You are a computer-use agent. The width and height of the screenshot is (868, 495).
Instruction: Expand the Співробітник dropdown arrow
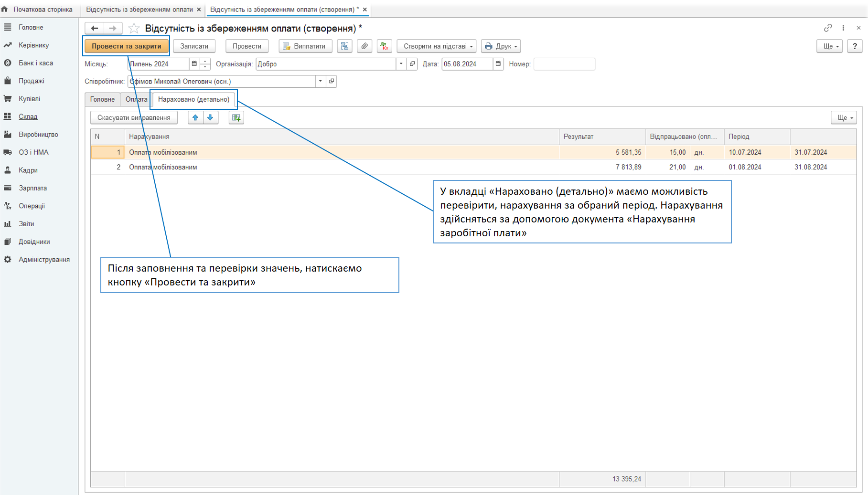[x=321, y=81]
